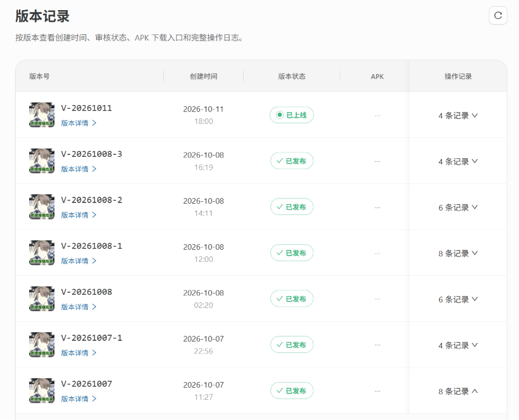
Task: Click the 版本状态 column header
Action: 292,77
